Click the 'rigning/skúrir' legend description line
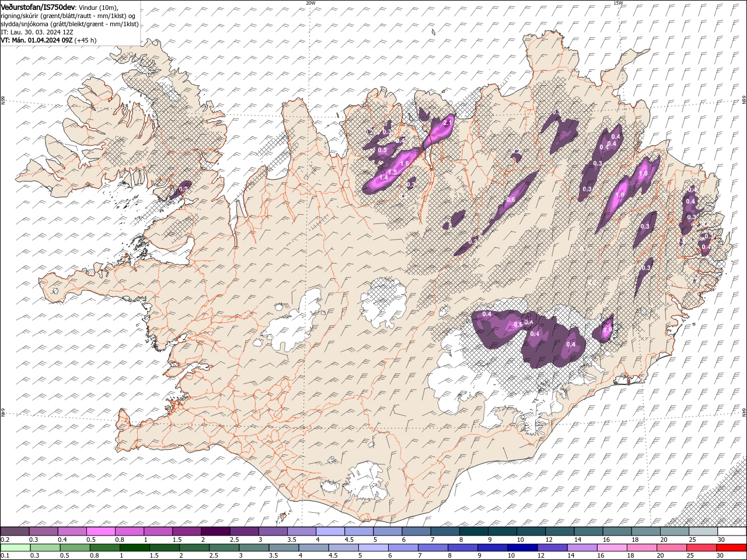 [x=68, y=15]
